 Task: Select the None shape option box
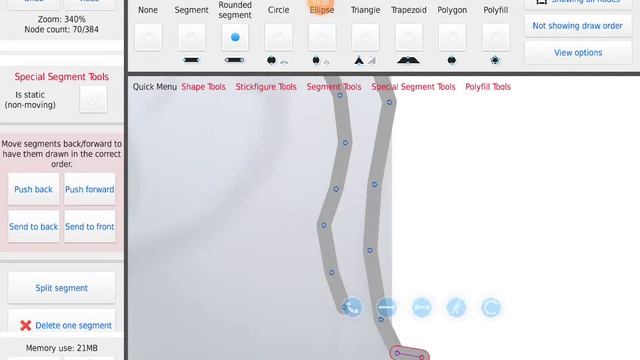148,37
